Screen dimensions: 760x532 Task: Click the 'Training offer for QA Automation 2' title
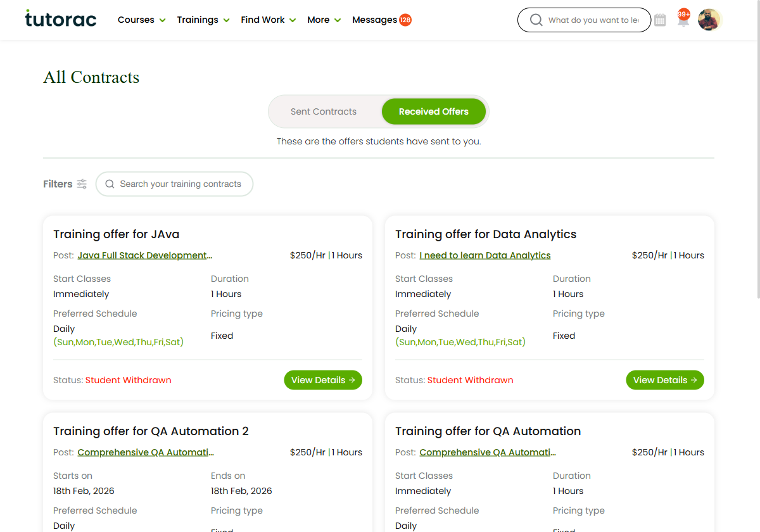click(151, 431)
